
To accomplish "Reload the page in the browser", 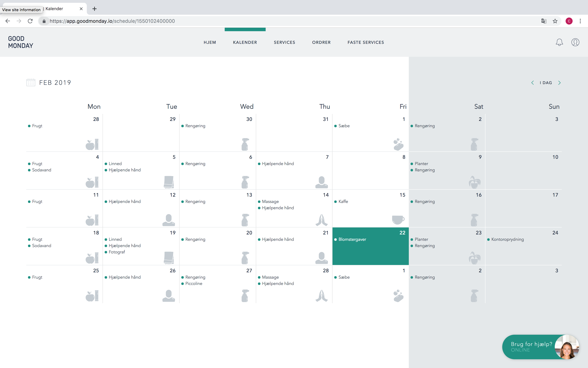I will pos(30,21).
